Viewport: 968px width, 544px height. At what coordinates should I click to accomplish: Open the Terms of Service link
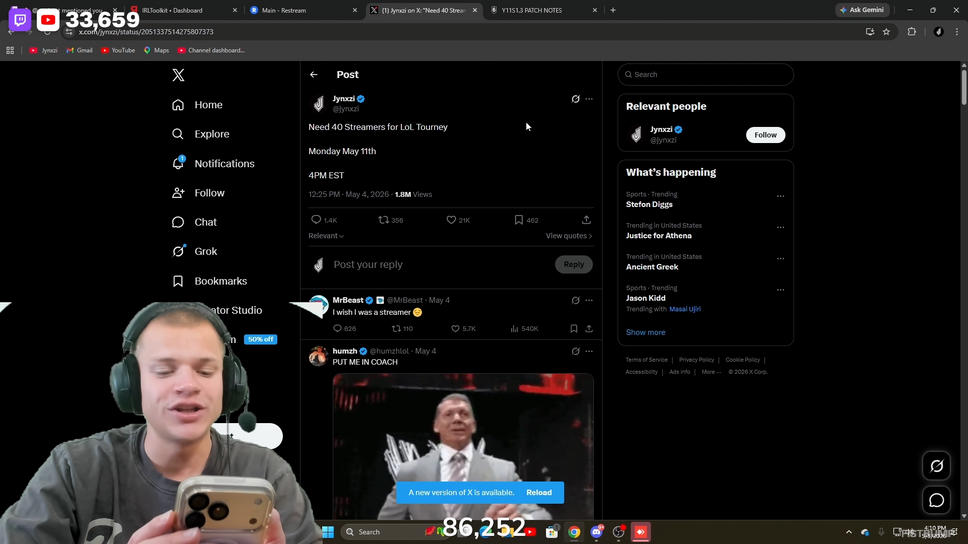click(646, 360)
